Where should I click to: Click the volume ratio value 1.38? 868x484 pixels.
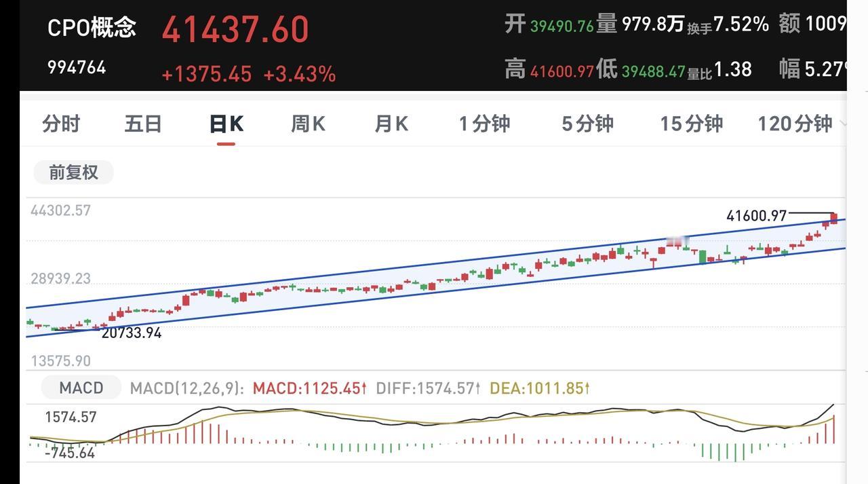pos(732,69)
